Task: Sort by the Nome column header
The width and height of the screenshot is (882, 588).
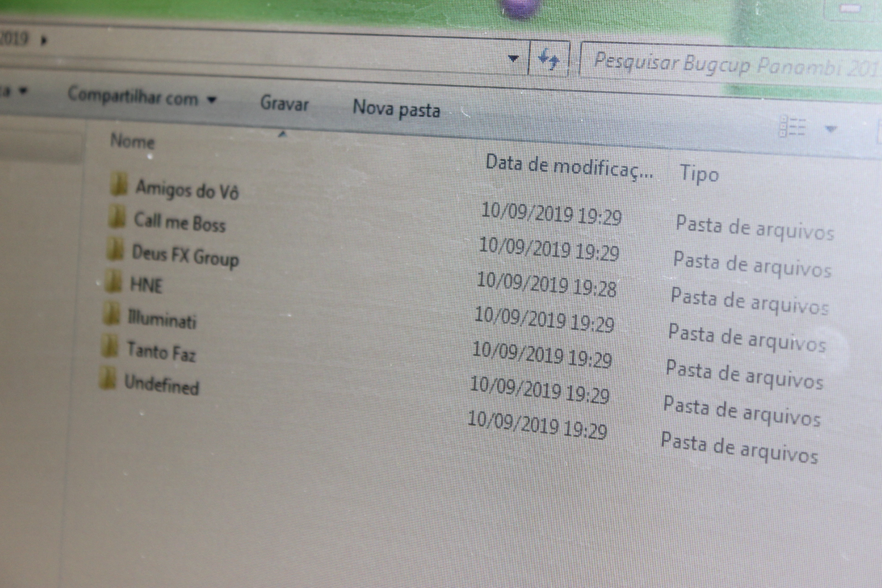Action: [x=132, y=141]
